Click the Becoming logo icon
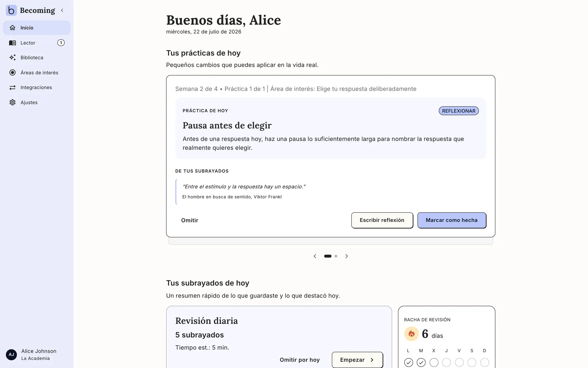The width and height of the screenshot is (588, 368). [x=11, y=10]
